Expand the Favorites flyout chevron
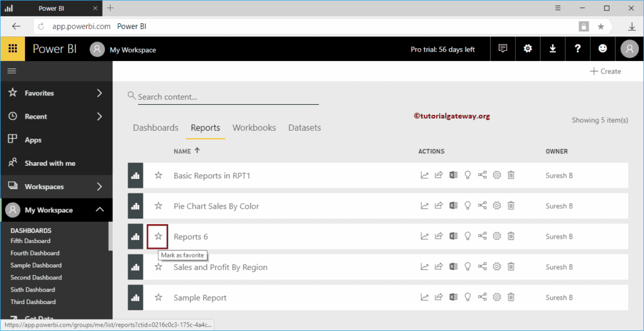 coord(99,93)
